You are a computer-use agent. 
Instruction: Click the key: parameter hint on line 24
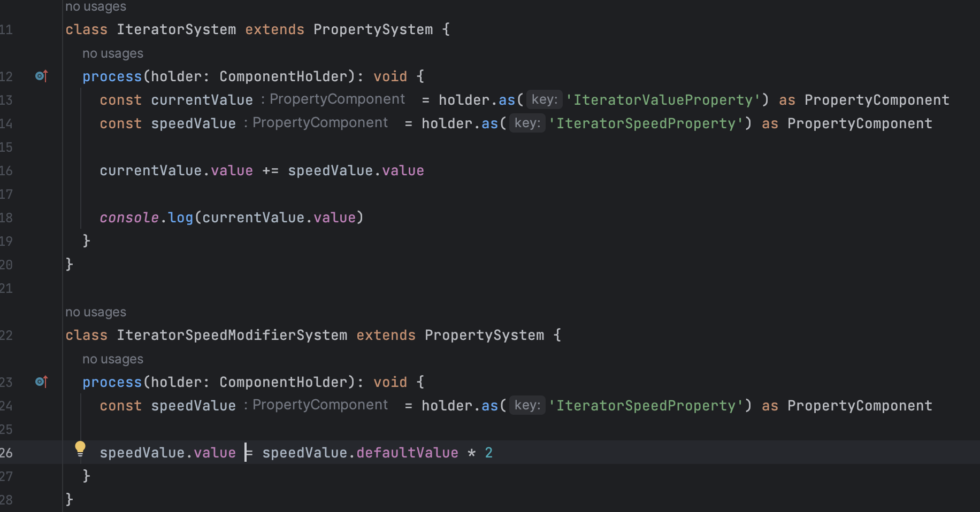[527, 405]
